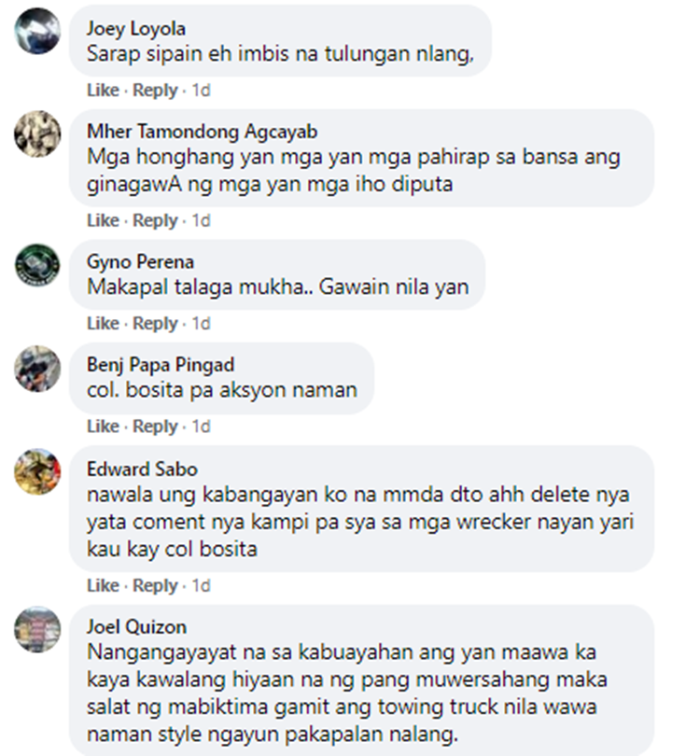
Task: Reply to Joey Loyola's comment
Action: click(x=155, y=91)
